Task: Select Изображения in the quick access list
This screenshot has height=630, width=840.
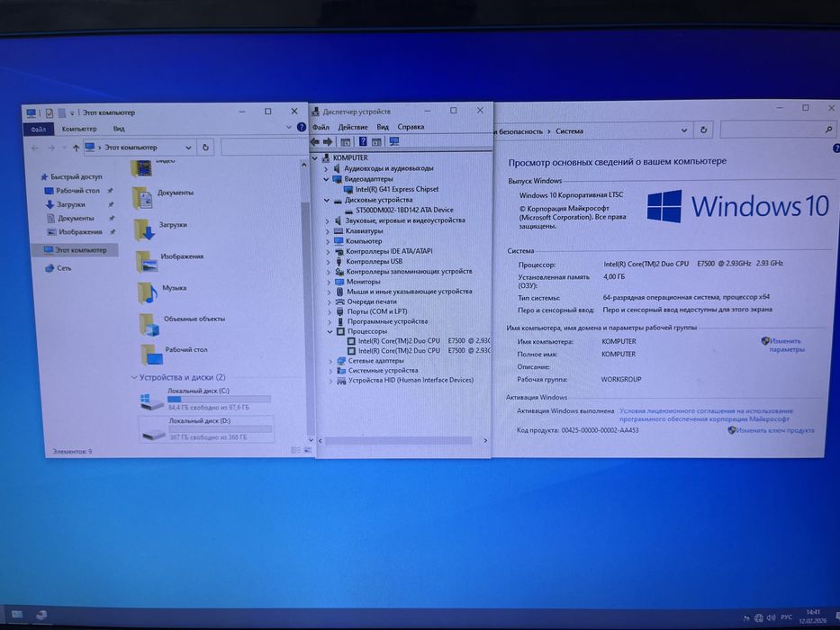Action: click(x=75, y=232)
